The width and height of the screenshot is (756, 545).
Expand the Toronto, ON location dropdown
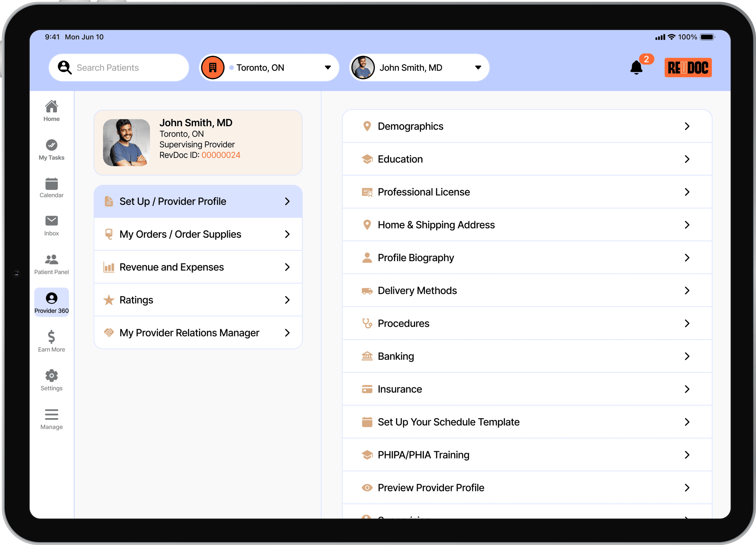(x=328, y=67)
